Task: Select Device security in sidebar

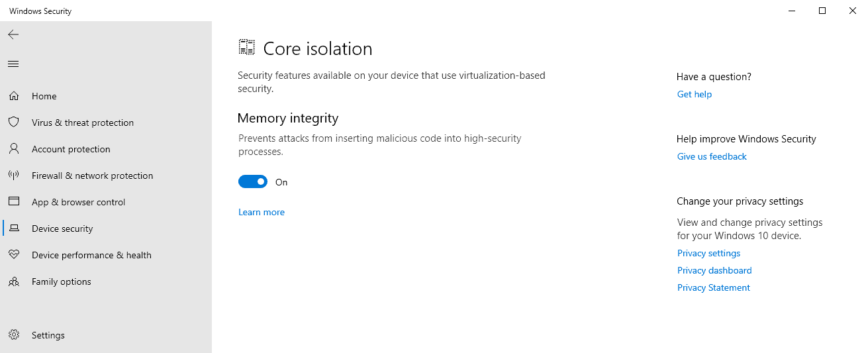Action: 62,228
